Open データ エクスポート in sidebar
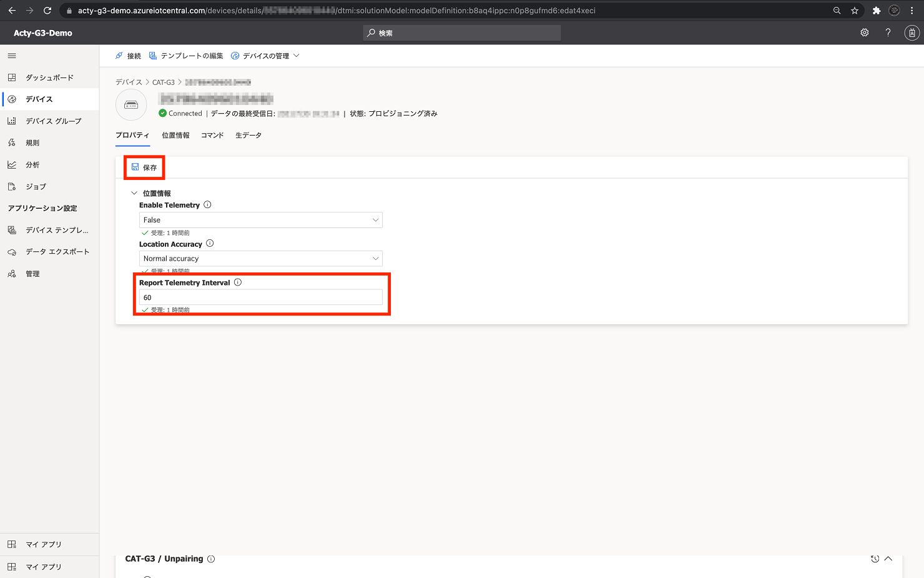The width and height of the screenshot is (924, 578). pos(49,252)
